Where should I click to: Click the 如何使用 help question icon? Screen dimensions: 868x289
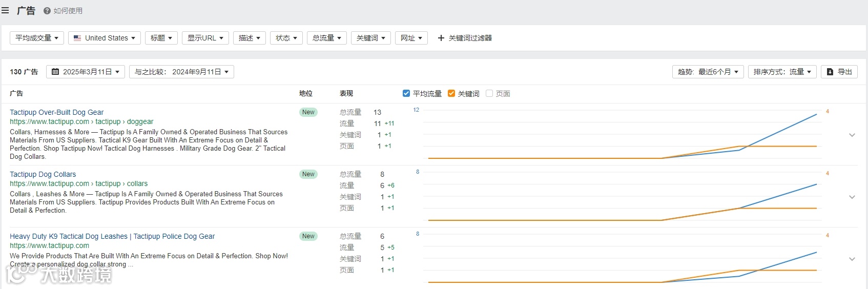tap(47, 11)
